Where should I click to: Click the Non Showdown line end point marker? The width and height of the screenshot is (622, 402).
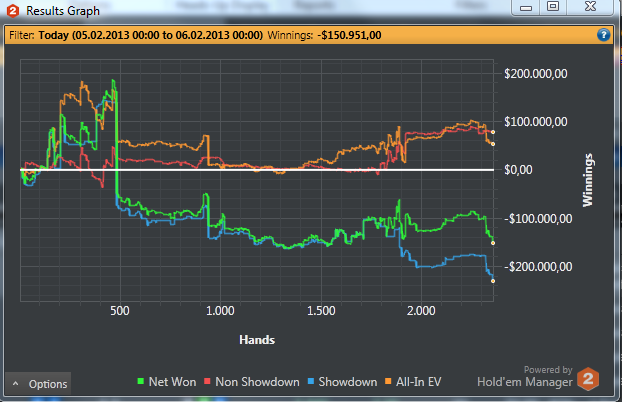pos(493,132)
